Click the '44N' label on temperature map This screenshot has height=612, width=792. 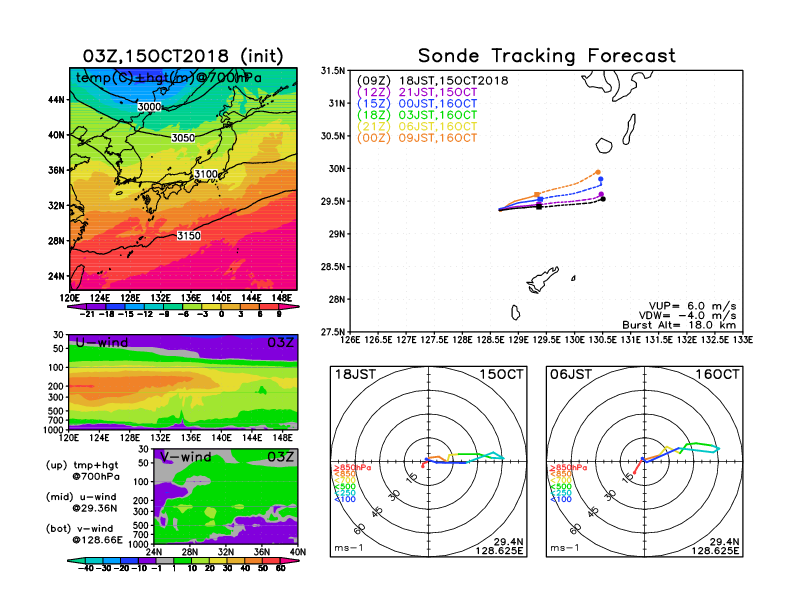57,99
